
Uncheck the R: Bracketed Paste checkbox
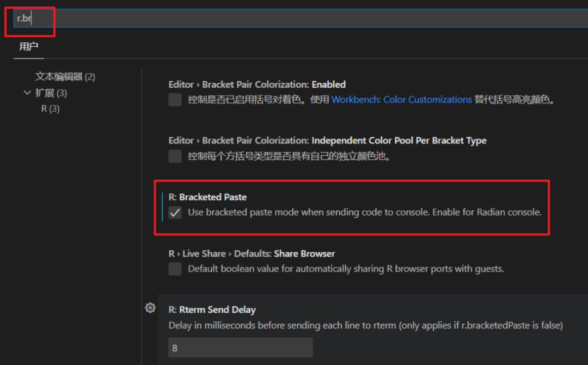click(175, 212)
